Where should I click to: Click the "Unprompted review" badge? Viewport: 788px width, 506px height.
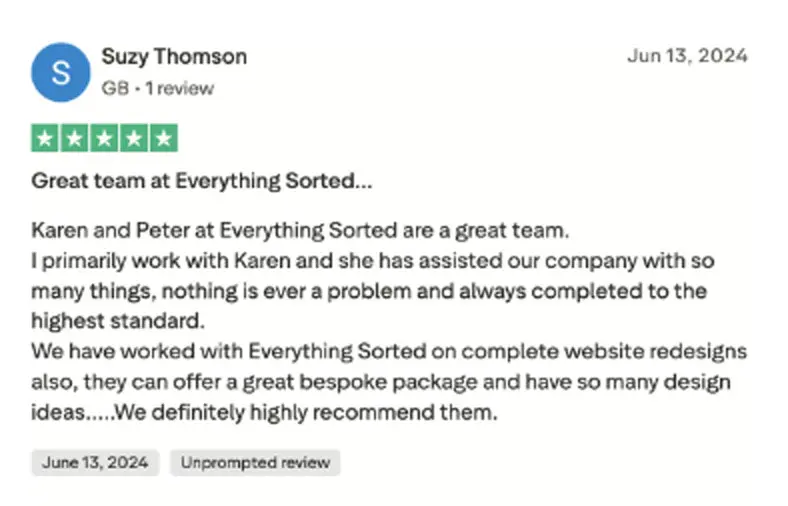255,462
